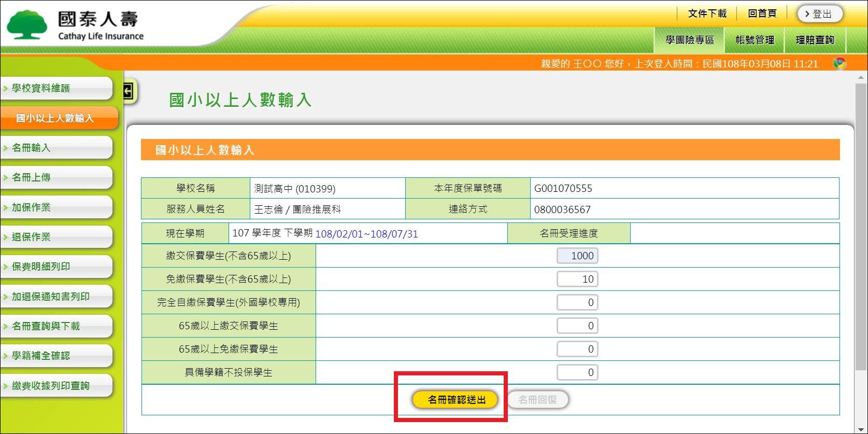
Task: Collapse the sidebar with the arrow icon
Action: tap(128, 92)
